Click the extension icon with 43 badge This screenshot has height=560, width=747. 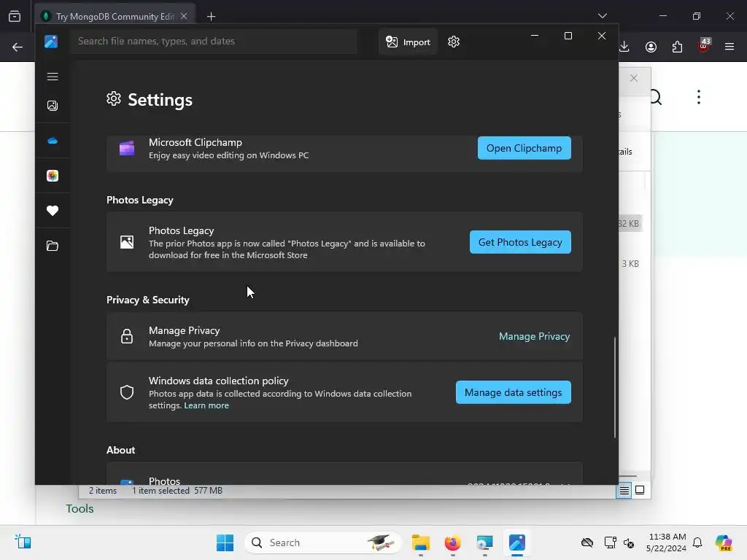click(703, 45)
